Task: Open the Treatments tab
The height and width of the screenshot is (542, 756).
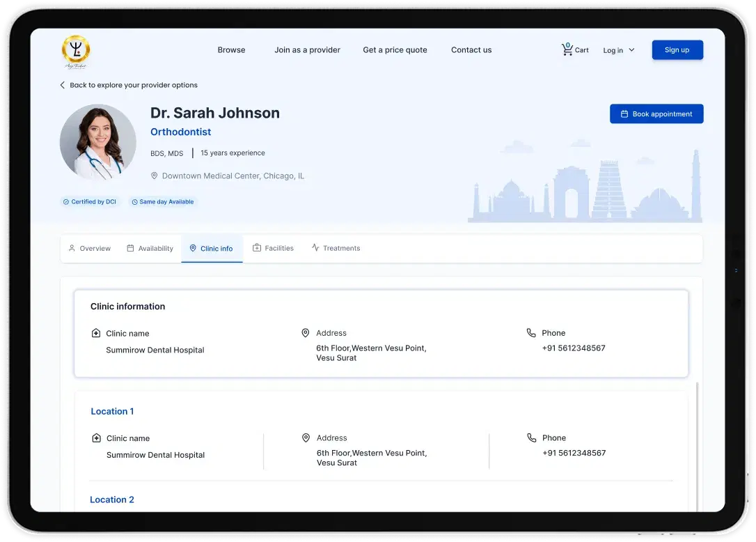Action: (336, 248)
